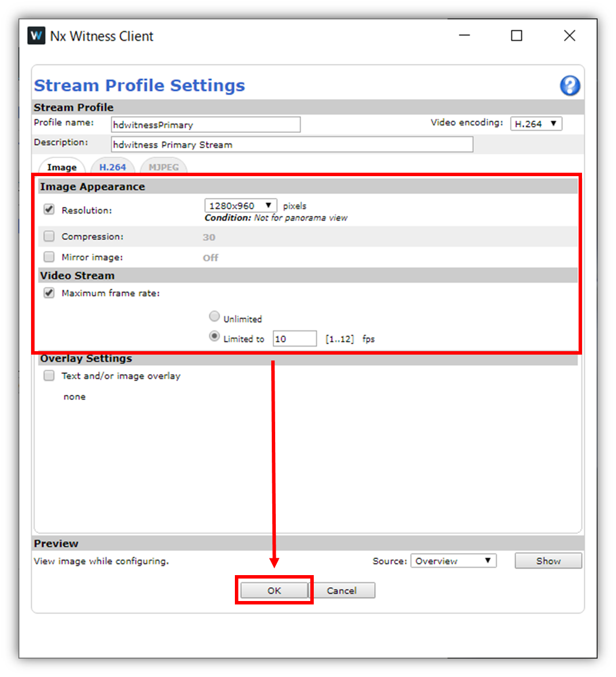The height and width of the screenshot is (677, 616).
Task: Click the Nx Witness W logo icon
Action: (36, 36)
